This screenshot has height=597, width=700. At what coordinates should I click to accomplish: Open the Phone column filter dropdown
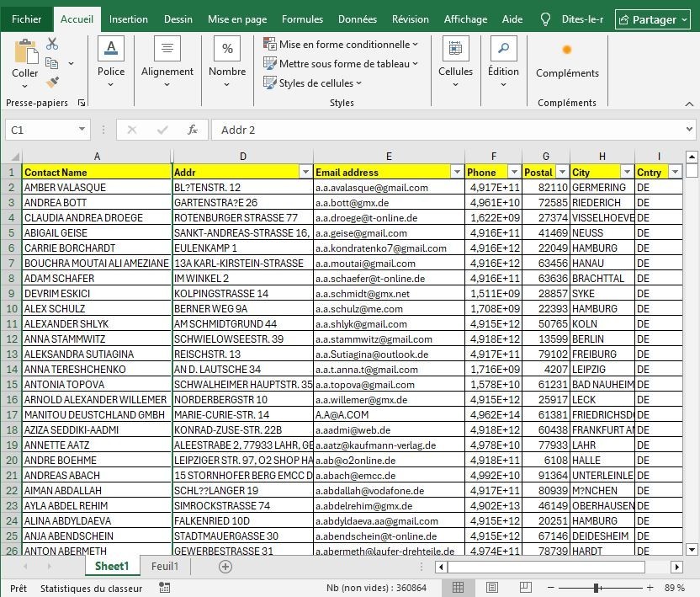pyautogui.click(x=514, y=172)
